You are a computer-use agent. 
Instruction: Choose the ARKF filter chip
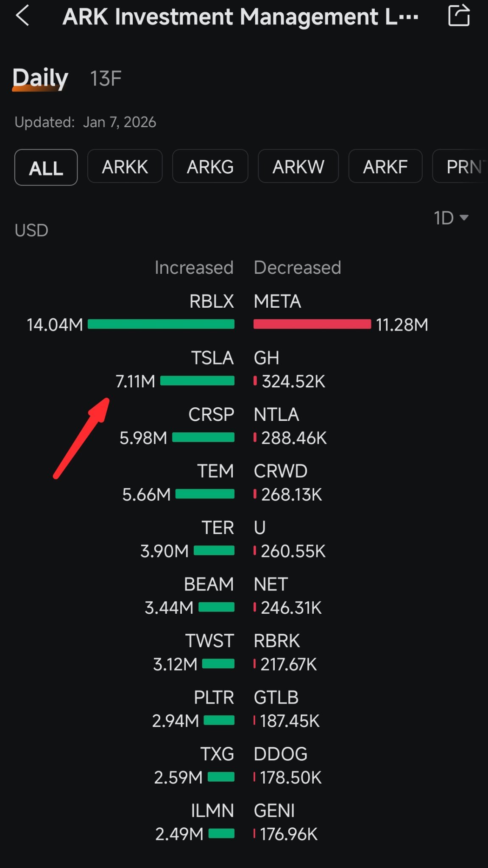pos(385,167)
